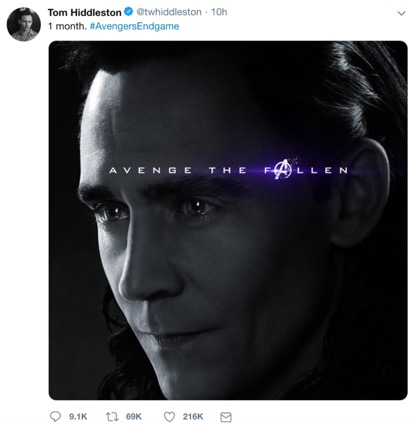Open the tweet options chevron menu
The image size is (415, 424).
click(402, 13)
